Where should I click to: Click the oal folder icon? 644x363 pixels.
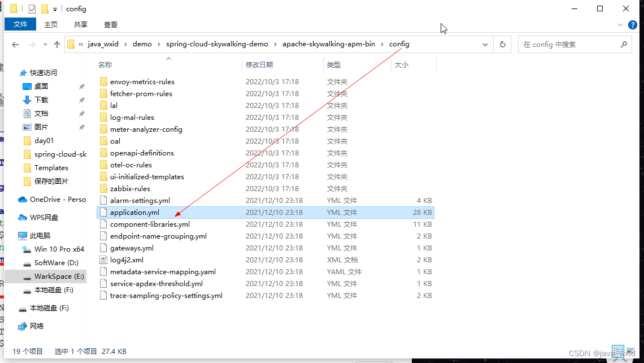pyautogui.click(x=103, y=141)
